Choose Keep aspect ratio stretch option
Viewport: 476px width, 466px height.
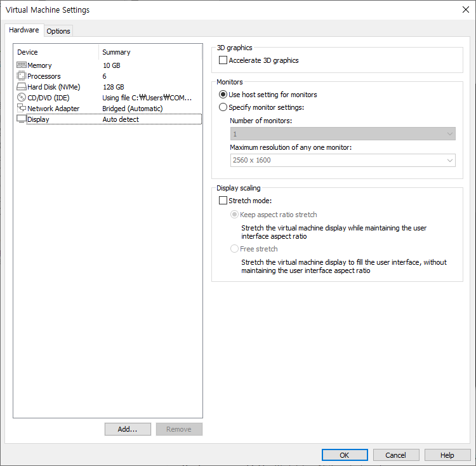point(234,215)
